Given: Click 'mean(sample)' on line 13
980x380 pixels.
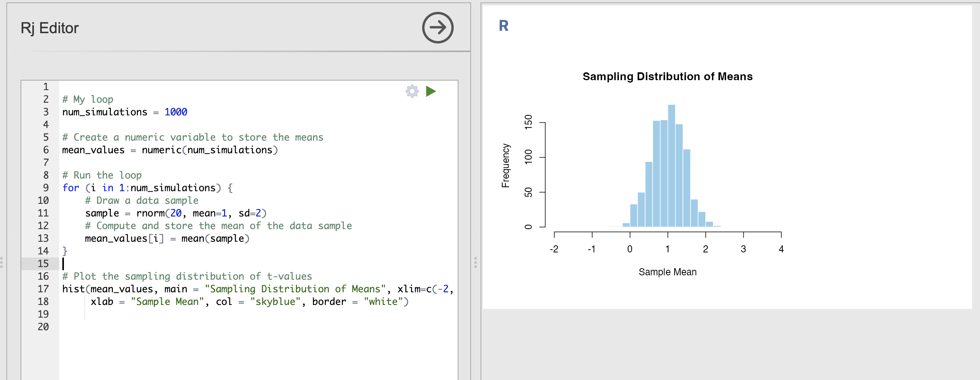Looking at the screenshot, I should pyautogui.click(x=215, y=238).
